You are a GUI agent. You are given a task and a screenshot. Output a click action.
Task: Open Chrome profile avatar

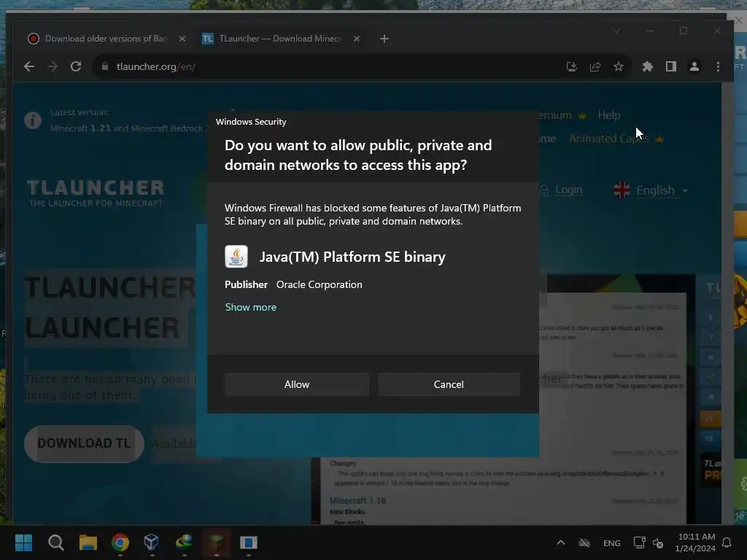694,66
